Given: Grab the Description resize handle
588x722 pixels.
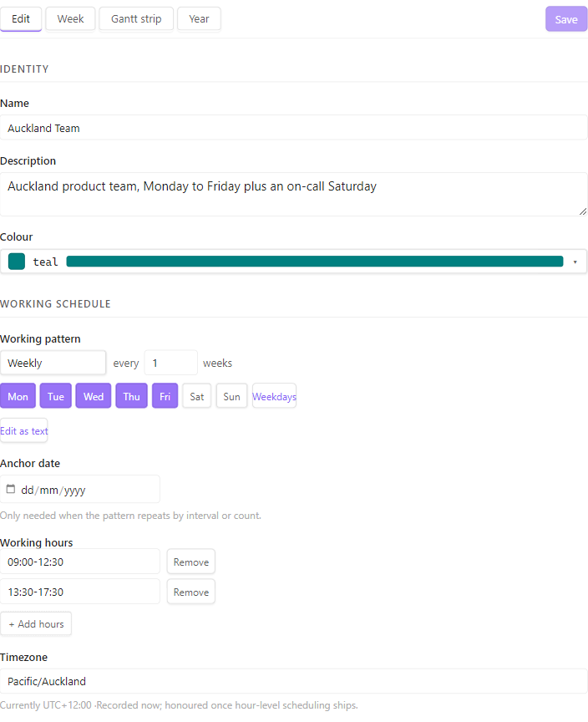Looking at the screenshot, I should (583, 211).
